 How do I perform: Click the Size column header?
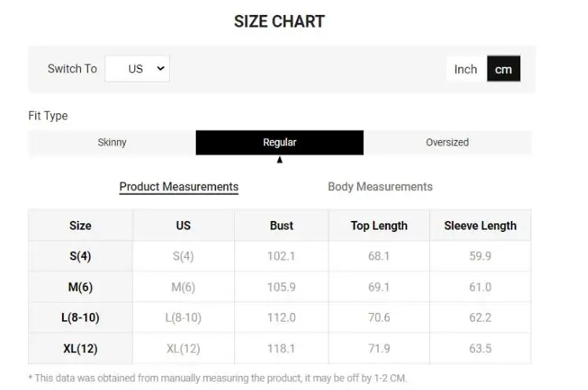80,226
